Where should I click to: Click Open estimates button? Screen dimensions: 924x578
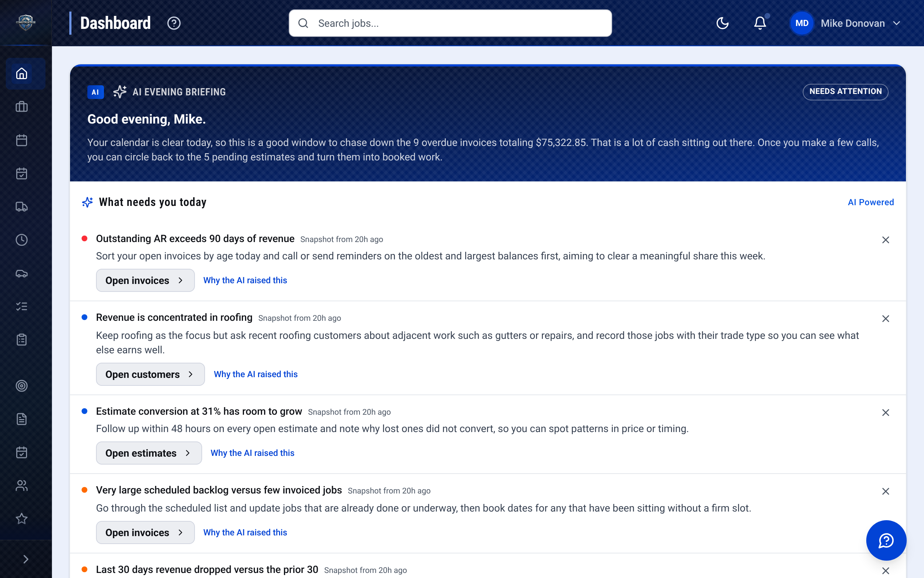pyautogui.click(x=149, y=453)
